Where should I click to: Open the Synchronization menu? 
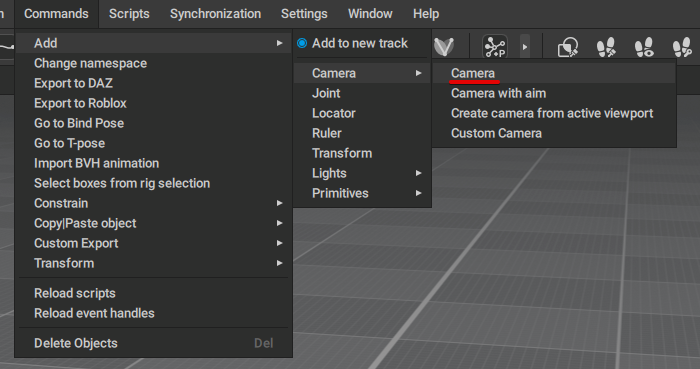[x=215, y=14]
